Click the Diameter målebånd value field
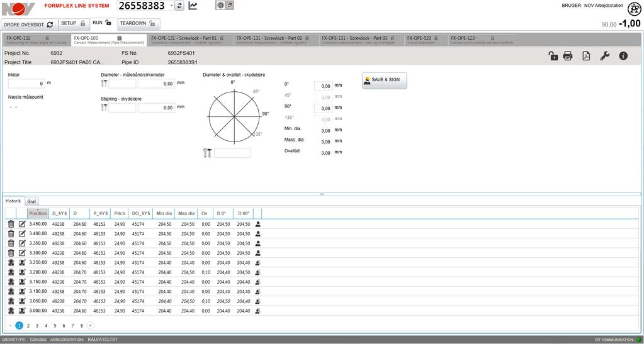Viewport: 644px width, 344px height. (x=157, y=84)
